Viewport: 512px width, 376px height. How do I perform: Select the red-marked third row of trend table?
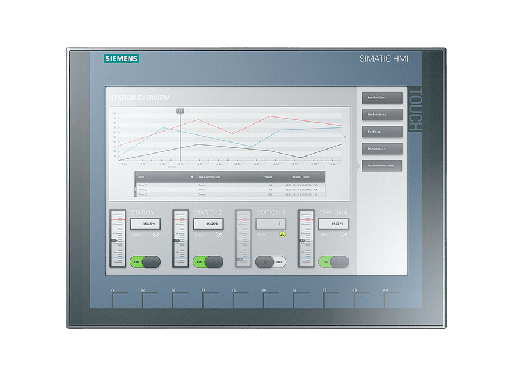click(x=230, y=194)
